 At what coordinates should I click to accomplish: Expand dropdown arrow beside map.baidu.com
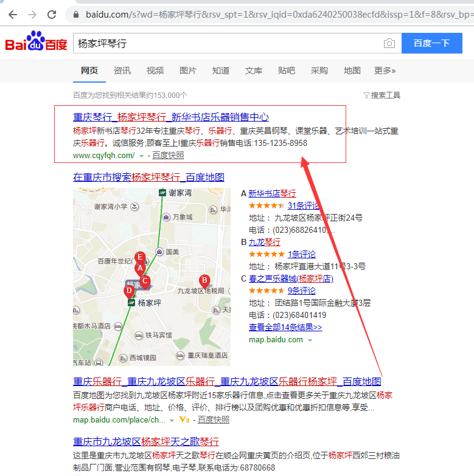coord(310,340)
